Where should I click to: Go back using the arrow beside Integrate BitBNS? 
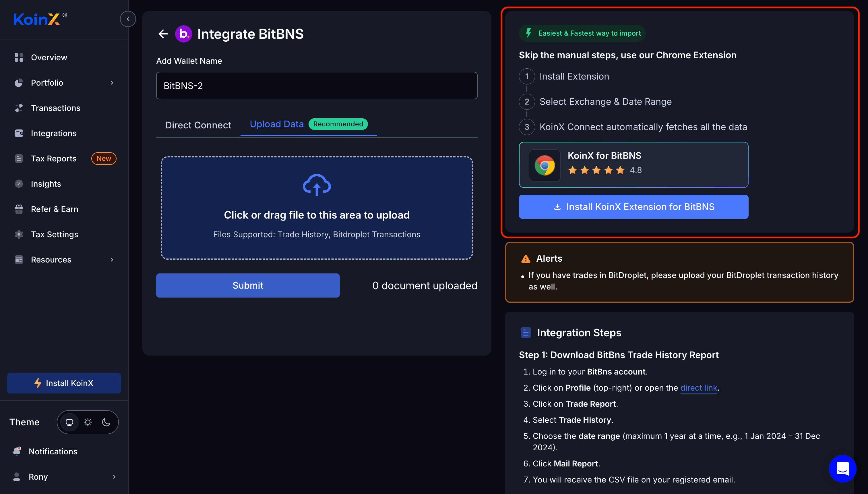coord(163,34)
